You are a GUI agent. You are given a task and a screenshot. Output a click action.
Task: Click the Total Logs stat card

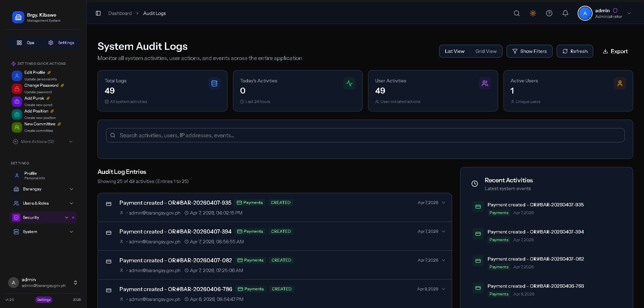click(163, 91)
